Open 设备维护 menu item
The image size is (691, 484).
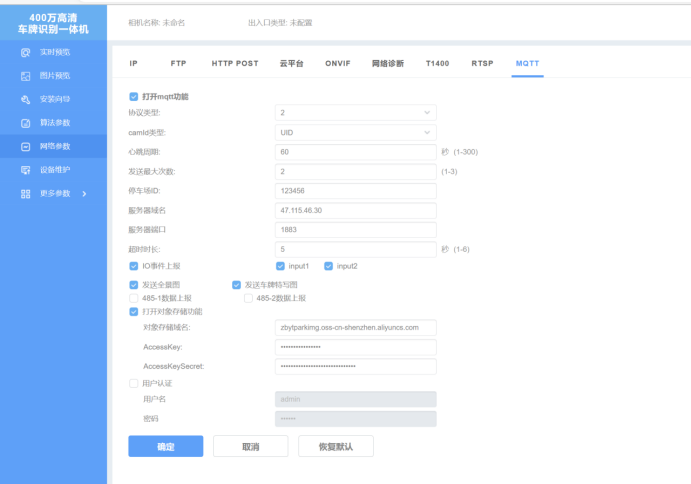tap(53, 170)
